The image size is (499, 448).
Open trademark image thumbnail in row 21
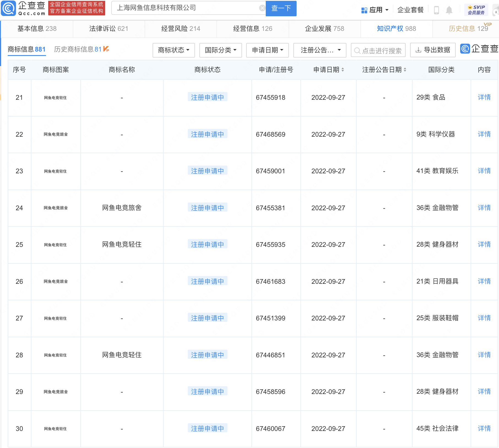pyautogui.click(x=55, y=98)
